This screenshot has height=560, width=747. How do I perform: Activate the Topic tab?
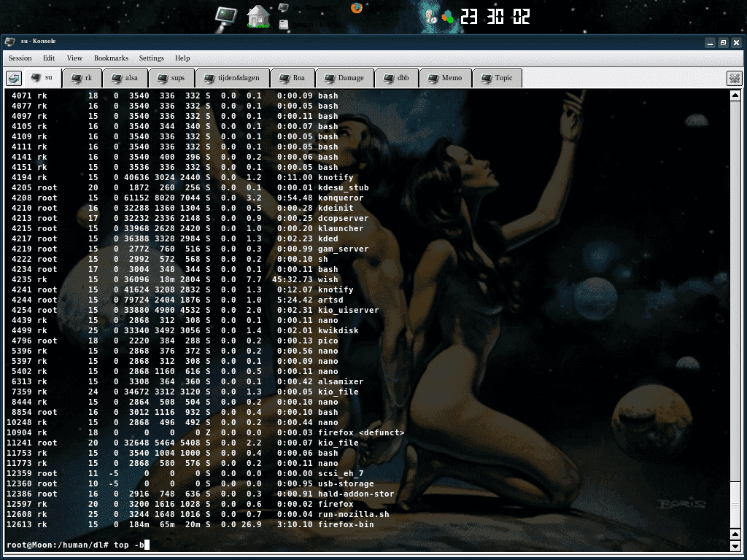point(497,78)
